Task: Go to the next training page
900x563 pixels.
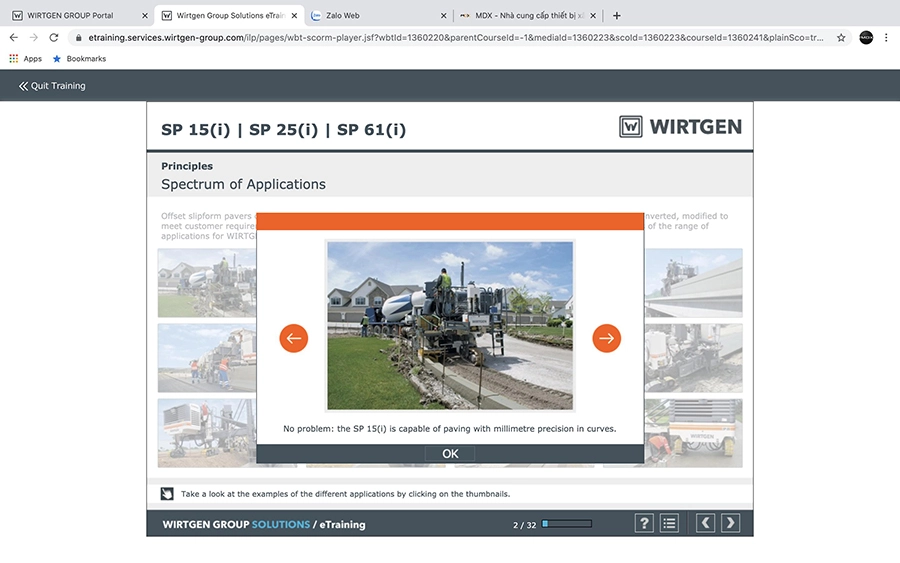Action: click(731, 523)
